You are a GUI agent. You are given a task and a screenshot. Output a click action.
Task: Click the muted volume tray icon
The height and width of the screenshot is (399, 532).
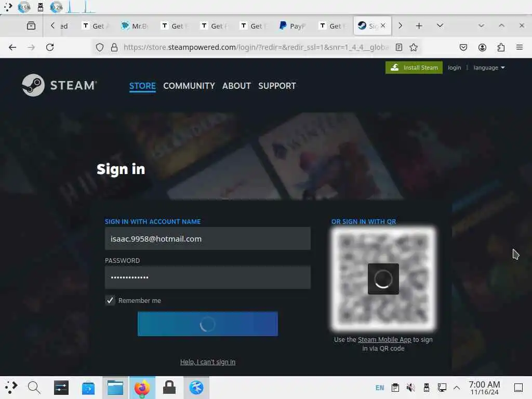tap(410, 388)
